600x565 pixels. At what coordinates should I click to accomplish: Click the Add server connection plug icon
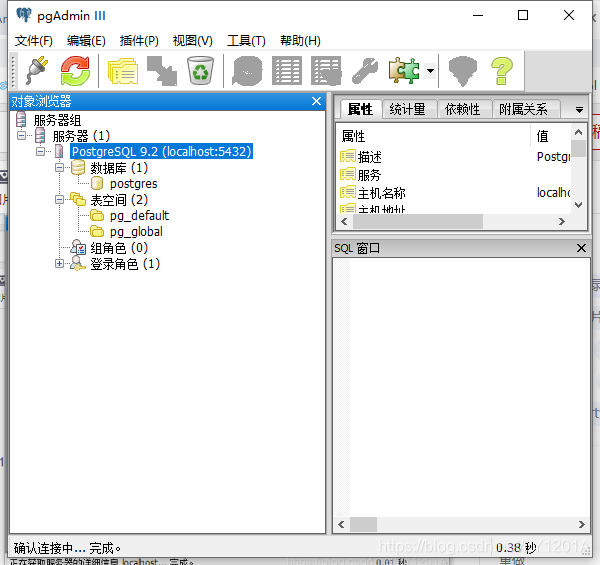pos(37,70)
